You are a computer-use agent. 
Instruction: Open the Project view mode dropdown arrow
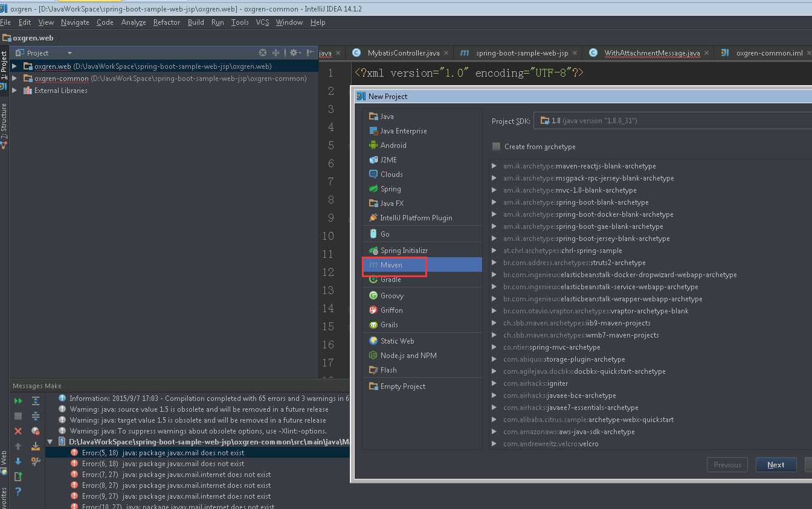tap(69, 53)
